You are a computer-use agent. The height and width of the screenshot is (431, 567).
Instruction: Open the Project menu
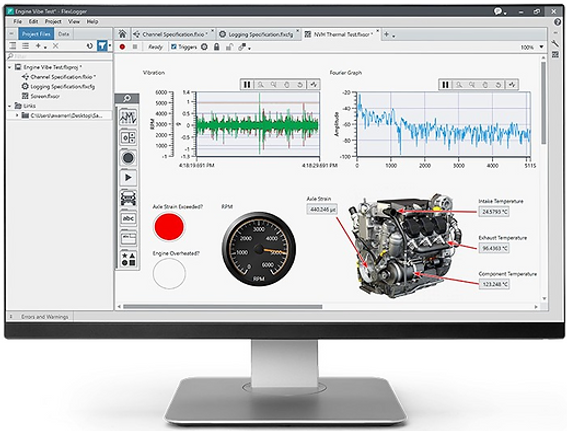53,22
